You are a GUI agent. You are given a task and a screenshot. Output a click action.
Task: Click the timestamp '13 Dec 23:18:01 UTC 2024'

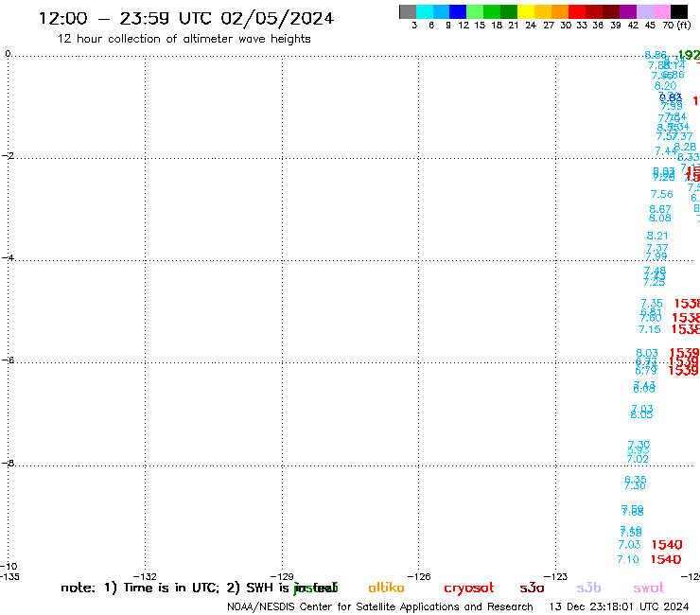619,606
